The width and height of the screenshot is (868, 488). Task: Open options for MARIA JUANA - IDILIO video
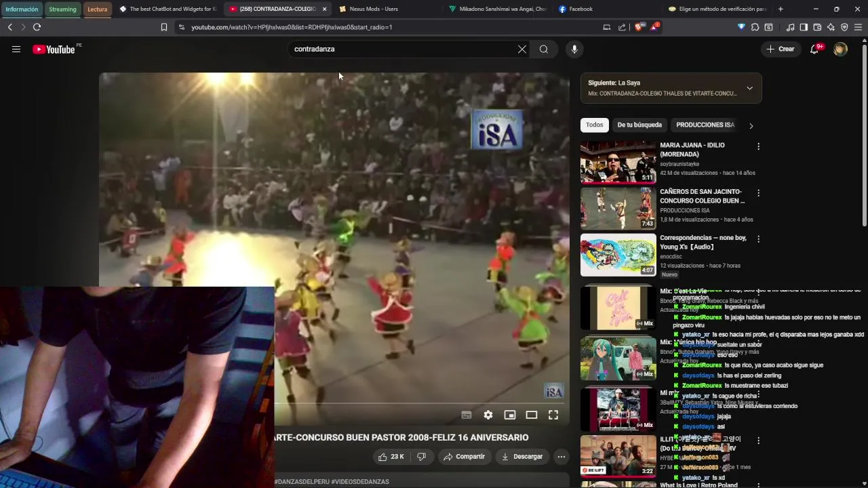coord(758,146)
